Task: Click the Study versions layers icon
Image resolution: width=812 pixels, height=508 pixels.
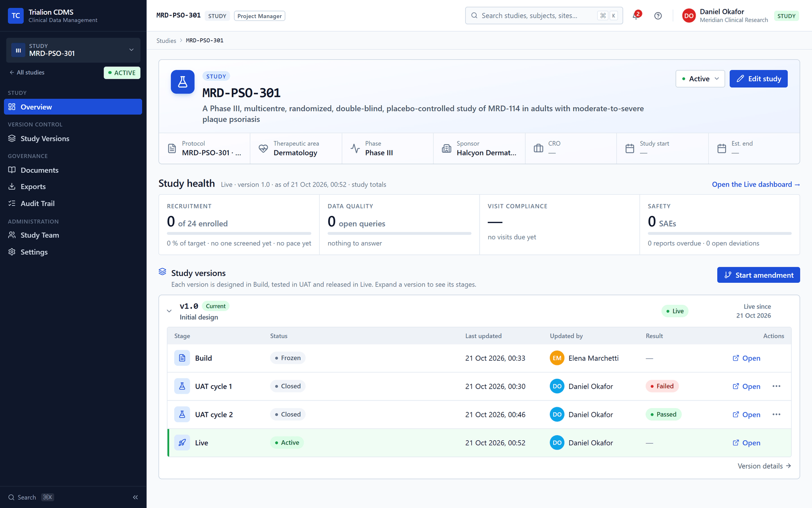Action: tap(162, 272)
